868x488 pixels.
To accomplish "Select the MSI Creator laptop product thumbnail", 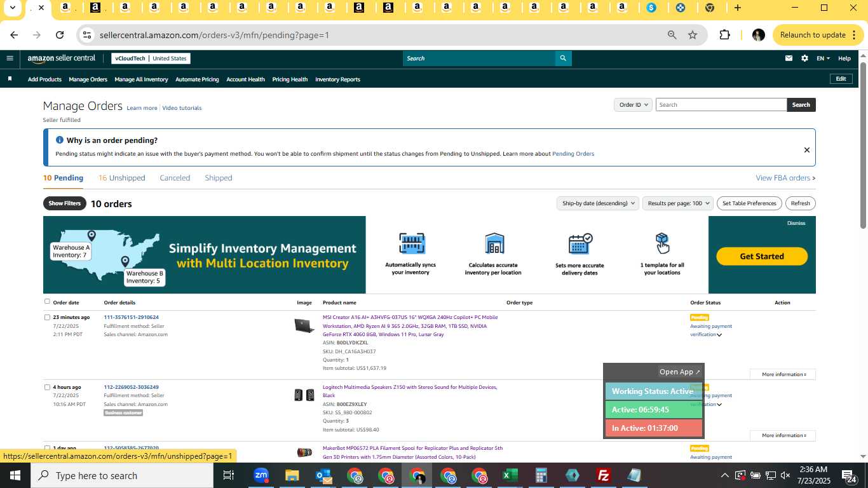I will [304, 326].
